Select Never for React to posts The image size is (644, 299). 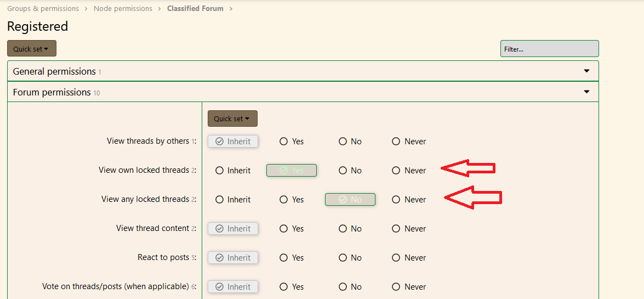click(409, 258)
